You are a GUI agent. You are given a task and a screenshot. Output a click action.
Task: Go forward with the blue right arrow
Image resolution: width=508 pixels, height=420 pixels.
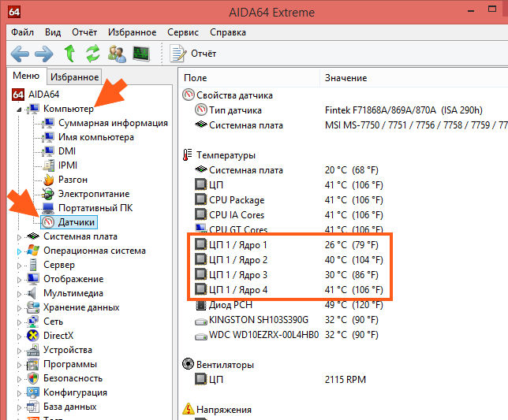44,54
